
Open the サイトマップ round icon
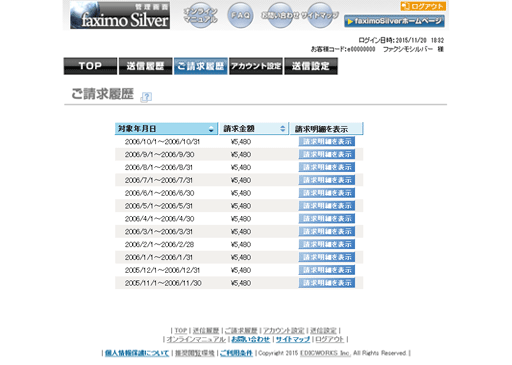(x=320, y=15)
